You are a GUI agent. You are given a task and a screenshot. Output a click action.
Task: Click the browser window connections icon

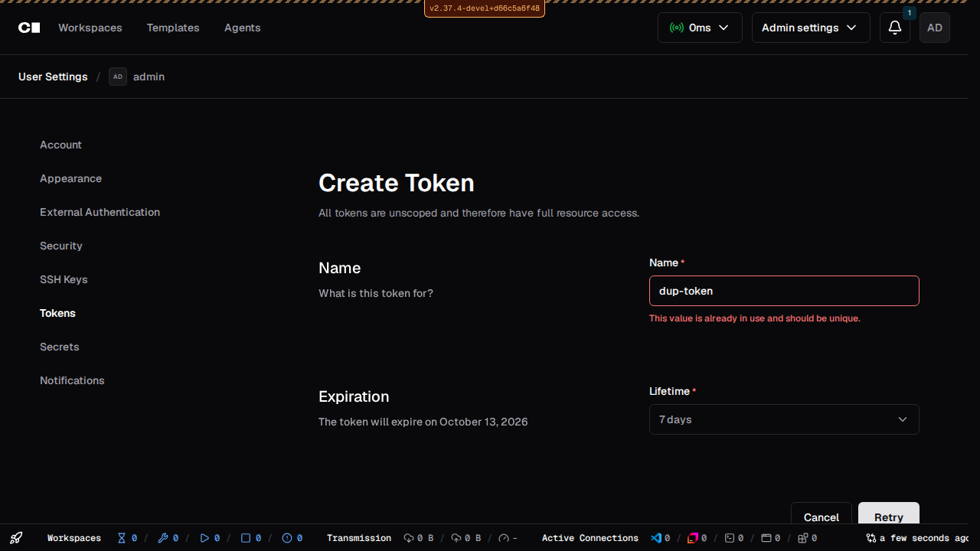(x=766, y=538)
